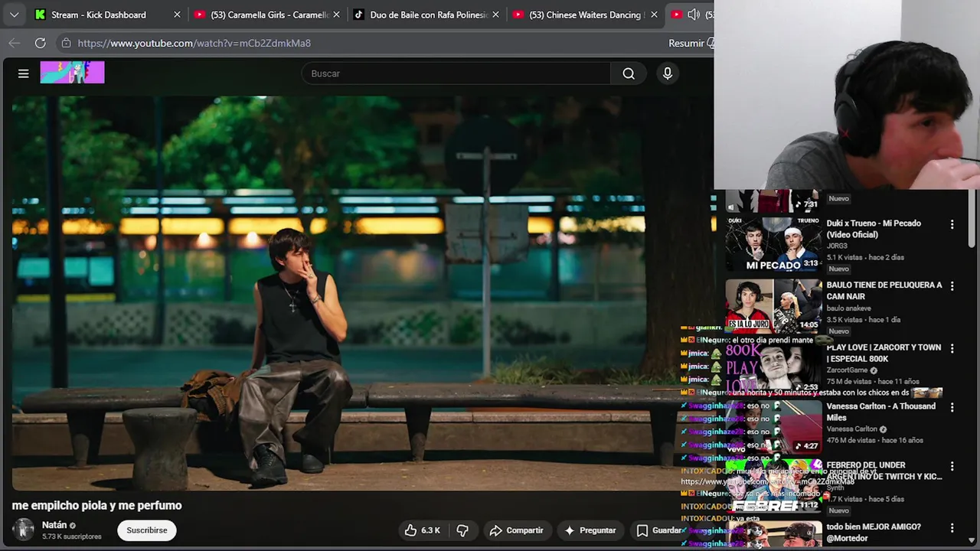Open Natán channel avatar
This screenshot has width=980, height=551.
click(x=24, y=530)
